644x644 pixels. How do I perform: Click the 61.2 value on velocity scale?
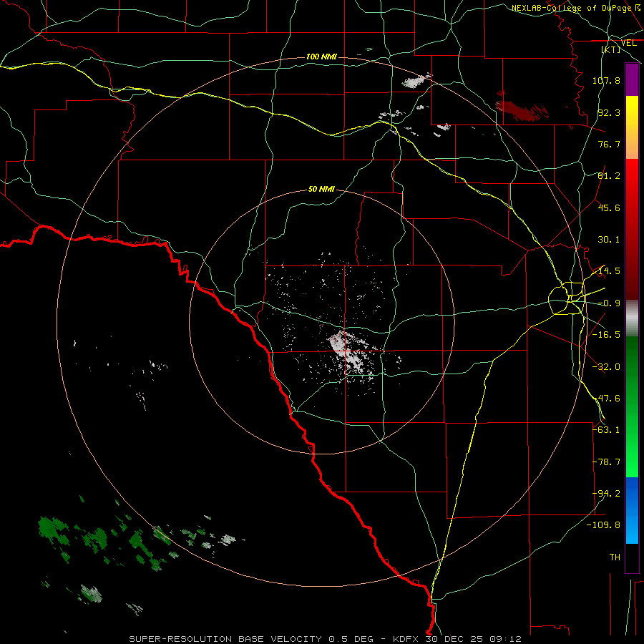609,176
